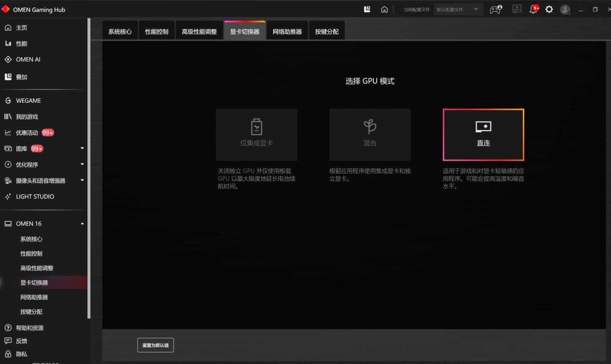
Task: Open LIGHT STUDIO in the sidebar
Action: click(x=34, y=196)
